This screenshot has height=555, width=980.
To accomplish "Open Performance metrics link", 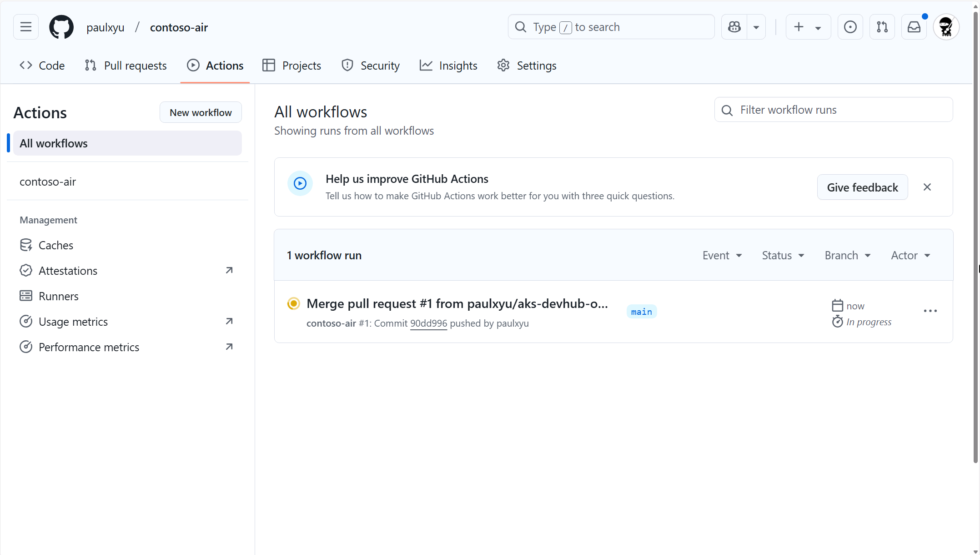I will point(127,347).
